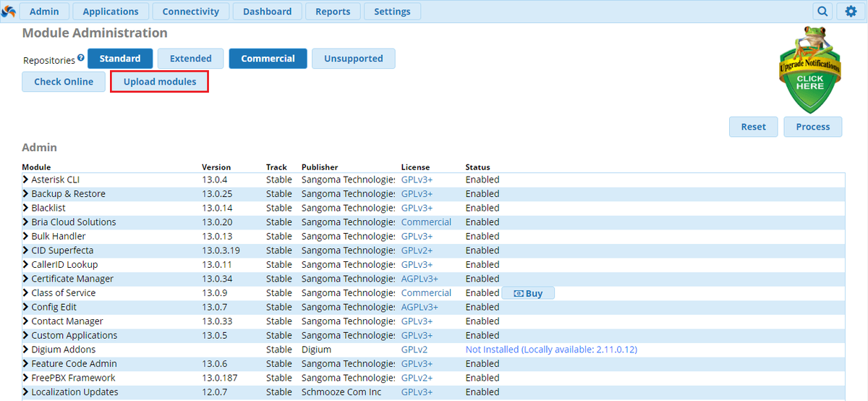Open the Applications menu
This screenshot has height=401, width=868.
point(111,11)
